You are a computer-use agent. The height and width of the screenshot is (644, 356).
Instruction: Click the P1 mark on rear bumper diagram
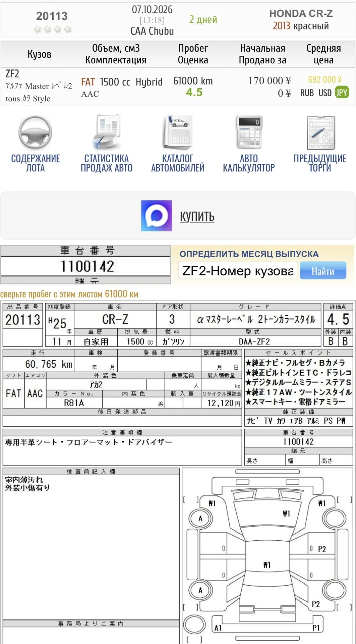[x=316, y=628]
